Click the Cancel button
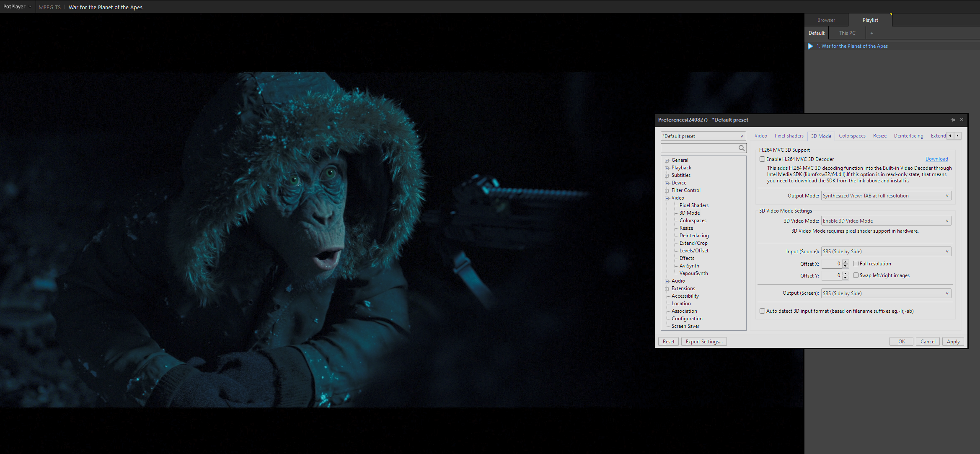The image size is (980, 454). pyautogui.click(x=928, y=342)
